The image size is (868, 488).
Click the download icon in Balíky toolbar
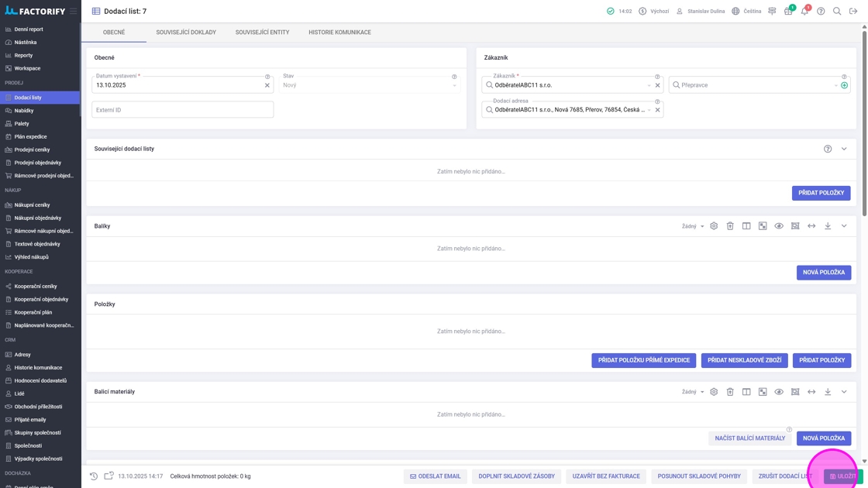[x=828, y=226]
